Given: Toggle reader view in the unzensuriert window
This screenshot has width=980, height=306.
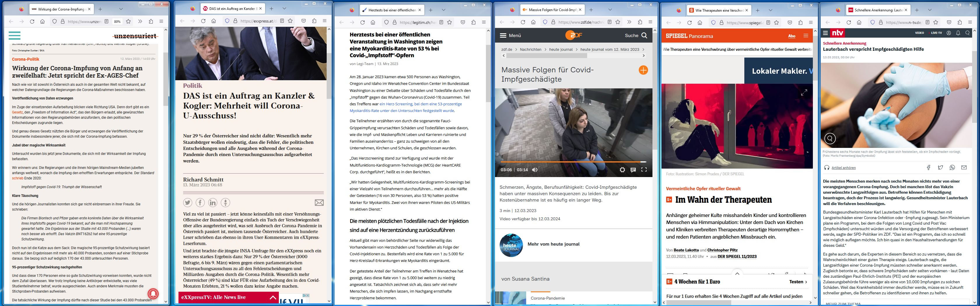Looking at the screenshot, I should click(x=106, y=22).
